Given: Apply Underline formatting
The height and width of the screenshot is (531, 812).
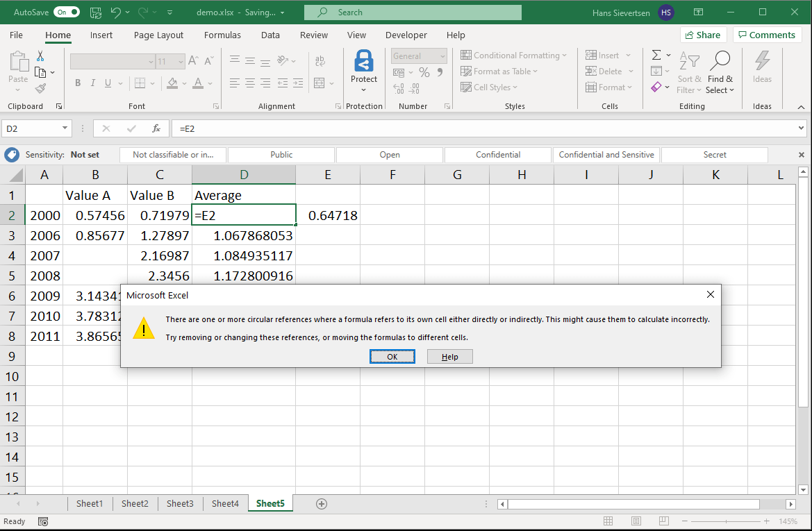Looking at the screenshot, I should coord(106,83).
